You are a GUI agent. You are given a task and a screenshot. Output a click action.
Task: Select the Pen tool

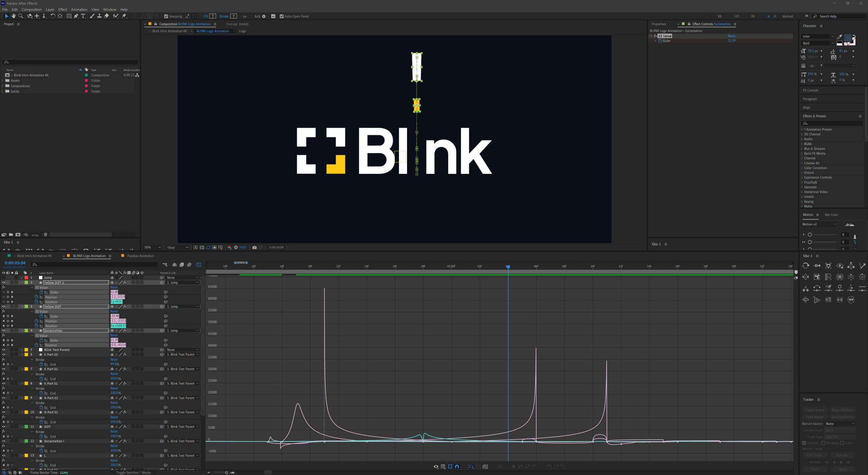76,16
